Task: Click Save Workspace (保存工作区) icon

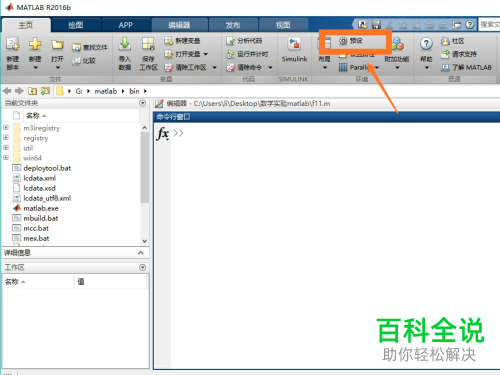Action: pos(148,44)
